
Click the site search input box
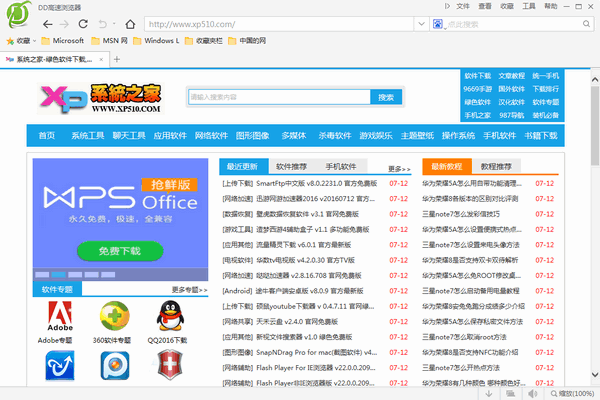279,97
